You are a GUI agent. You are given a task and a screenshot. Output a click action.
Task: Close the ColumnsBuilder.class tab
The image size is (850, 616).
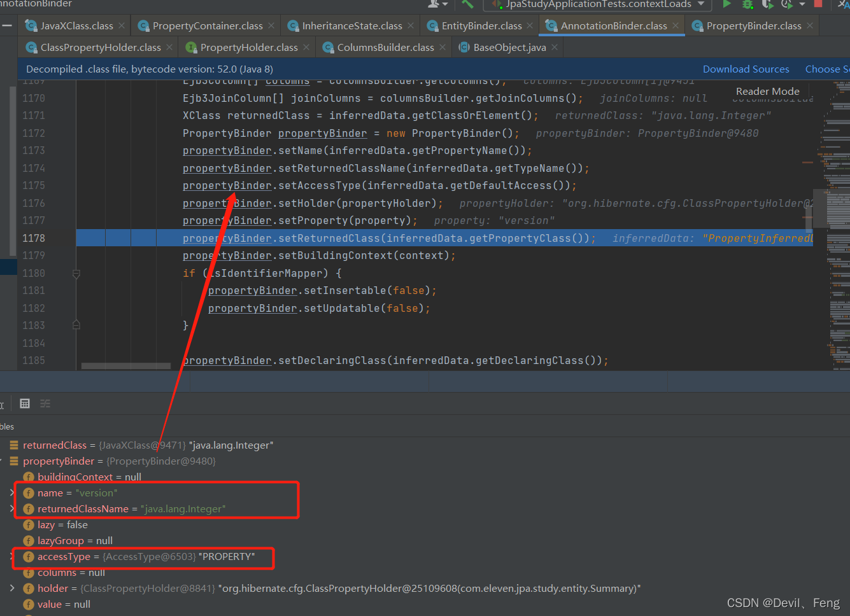tap(443, 48)
